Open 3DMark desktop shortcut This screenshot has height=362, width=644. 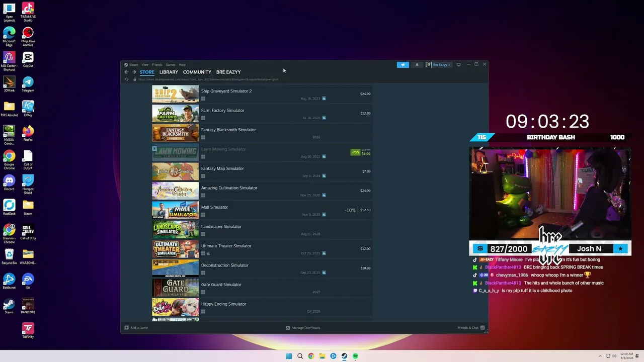click(9, 84)
